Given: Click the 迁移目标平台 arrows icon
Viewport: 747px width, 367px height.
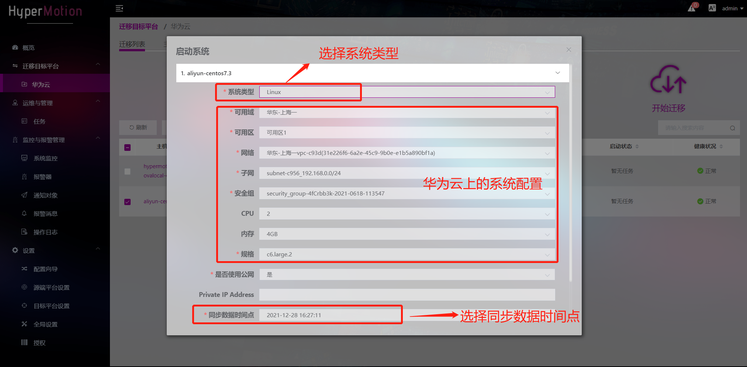Looking at the screenshot, I should pos(15,66).
